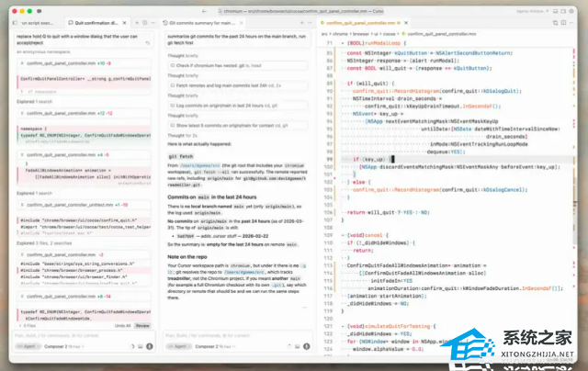
Task: Open Composer 2 model dropdown in second pane
Action: [215, 346]
